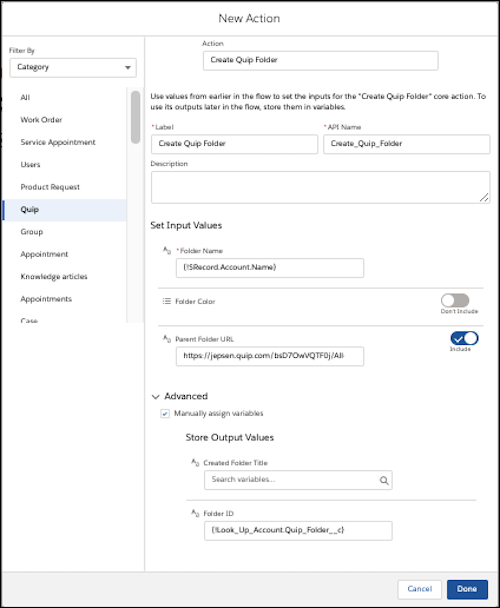Toggle the Folder Color include switch
The image size is (500, 608).
[455, 301]
